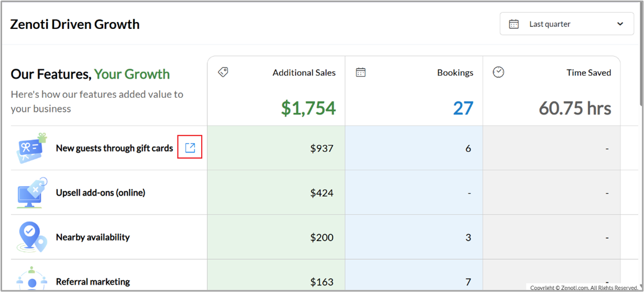The width and height of the screenshot is (644, 292).
Task: Click the Additional Sales column header
Action: point(304,73)
